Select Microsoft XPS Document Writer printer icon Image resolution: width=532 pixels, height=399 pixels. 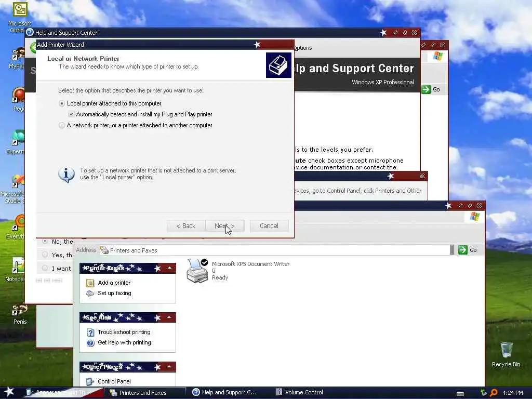(x=197, y=271)
